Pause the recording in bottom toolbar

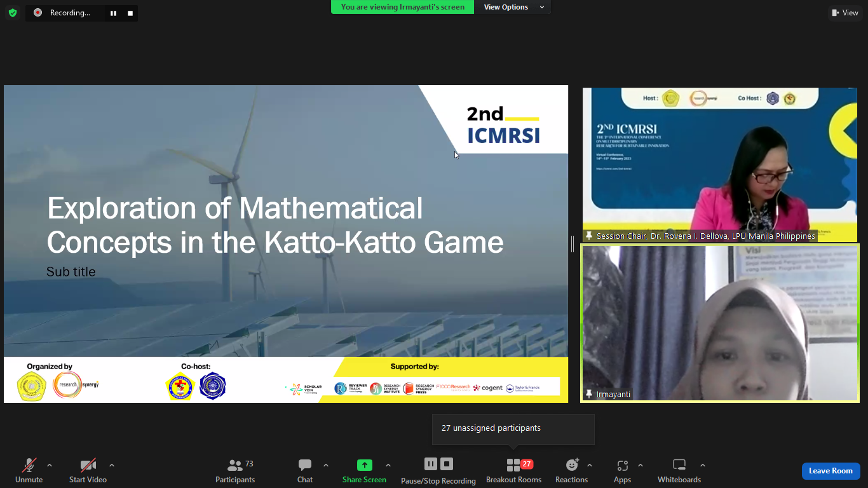[431, 464]
